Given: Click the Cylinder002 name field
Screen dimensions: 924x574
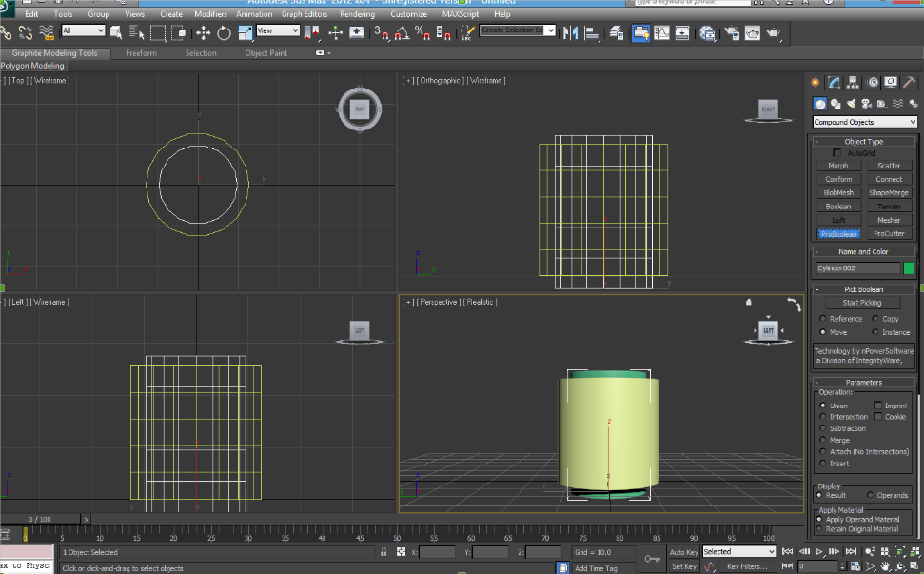Looking at the screenshot, I should pyautogui.click(x=859, y=268).
